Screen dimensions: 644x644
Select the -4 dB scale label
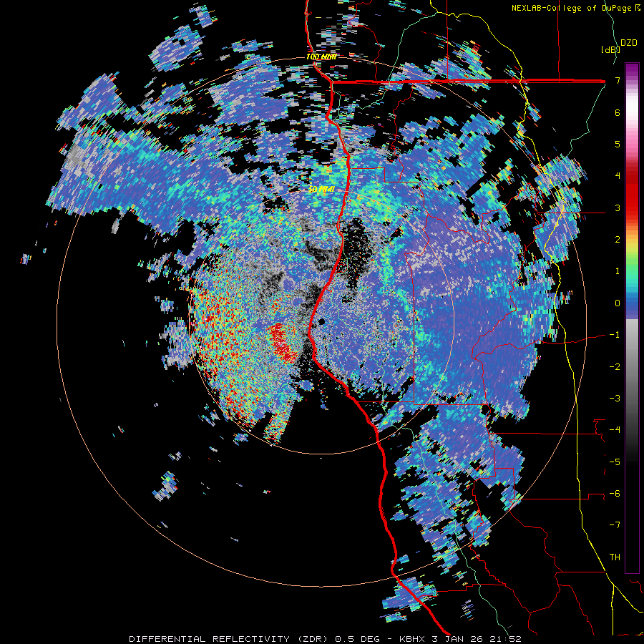pyautogui.click(x=615, y=430)
